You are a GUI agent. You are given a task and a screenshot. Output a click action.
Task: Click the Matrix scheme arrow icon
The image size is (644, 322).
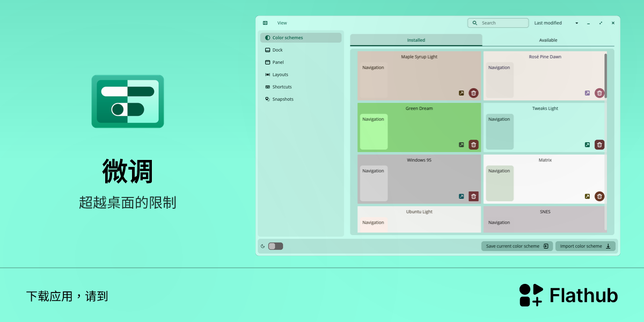[x=587, y=196]
